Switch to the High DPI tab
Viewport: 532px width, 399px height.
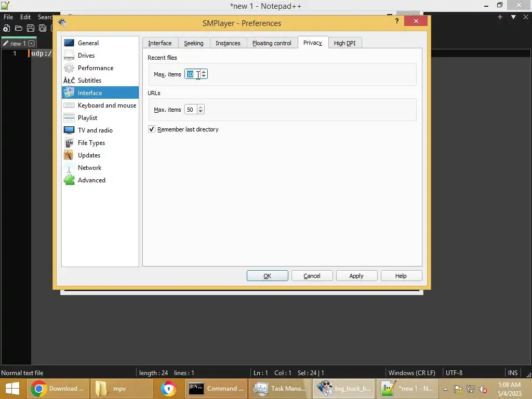coord(345,43)
